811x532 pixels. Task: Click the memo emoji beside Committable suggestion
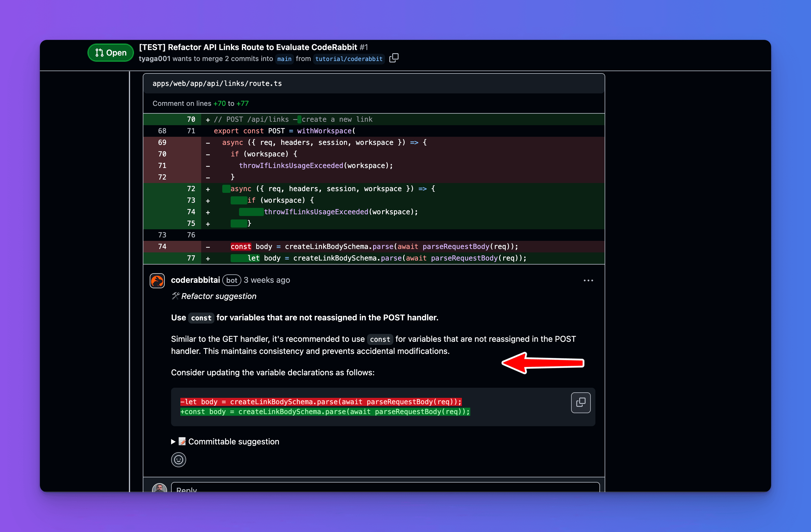point(182,441)
